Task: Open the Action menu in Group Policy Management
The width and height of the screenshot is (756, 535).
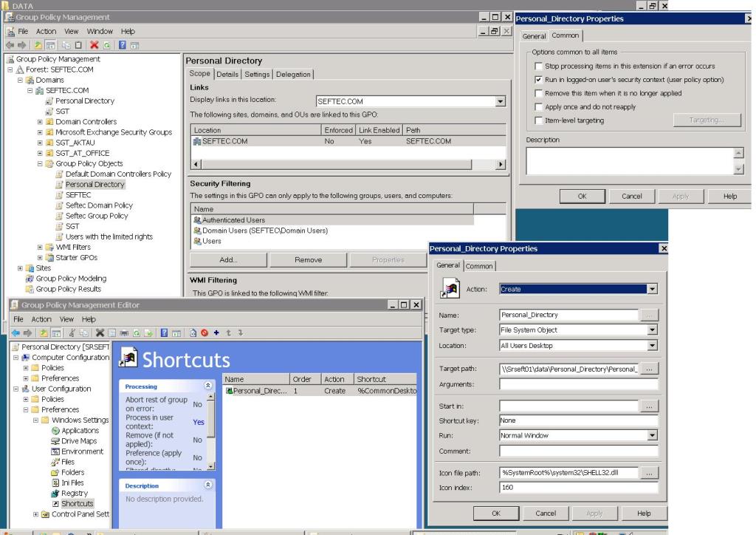Action: click(x=46, y=31)
